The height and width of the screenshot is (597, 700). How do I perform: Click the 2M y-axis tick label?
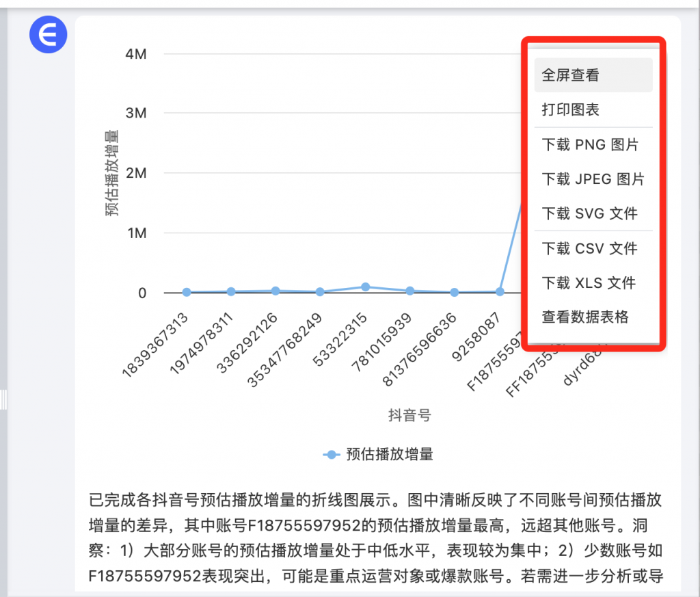(136, 173)
